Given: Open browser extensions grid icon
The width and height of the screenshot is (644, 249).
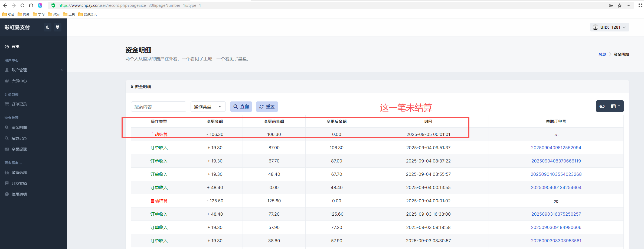Looking at the screenshot, I should click(x=640, y=5).
